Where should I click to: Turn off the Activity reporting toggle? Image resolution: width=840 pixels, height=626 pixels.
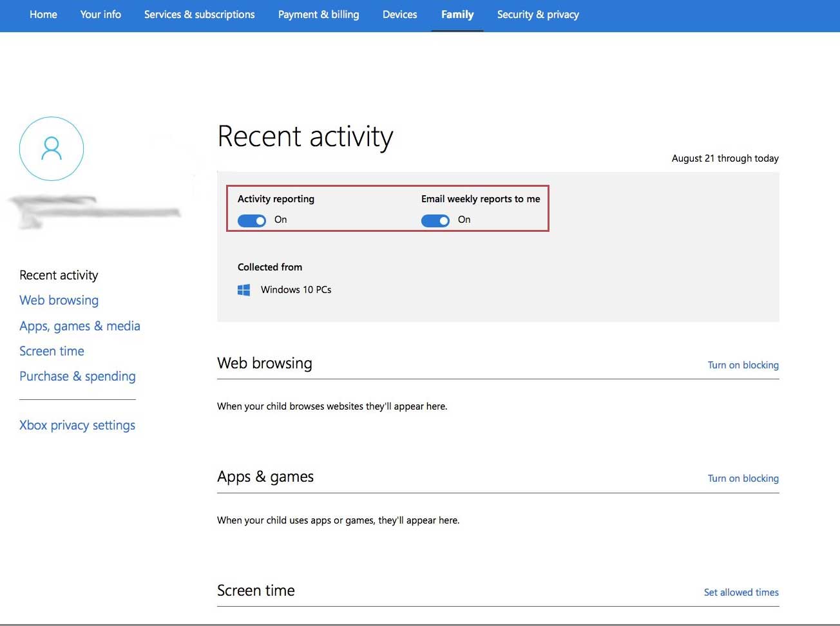[x=251, y=220]
